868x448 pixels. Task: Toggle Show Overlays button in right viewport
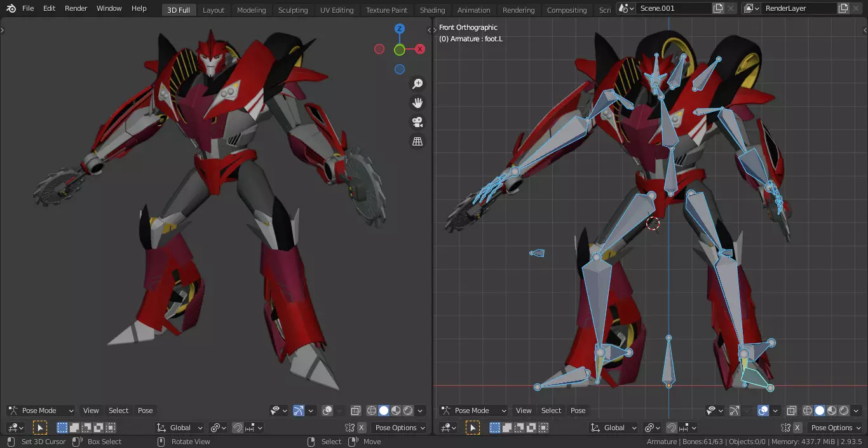[763, 411]
